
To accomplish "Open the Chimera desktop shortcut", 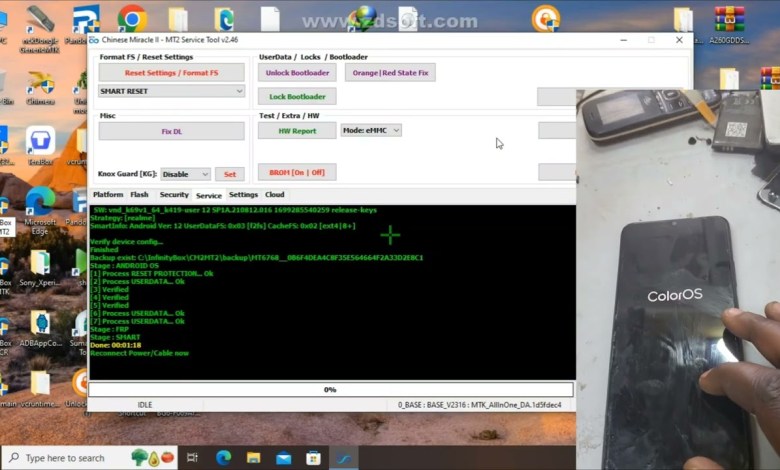I will [x=40, y=88].
